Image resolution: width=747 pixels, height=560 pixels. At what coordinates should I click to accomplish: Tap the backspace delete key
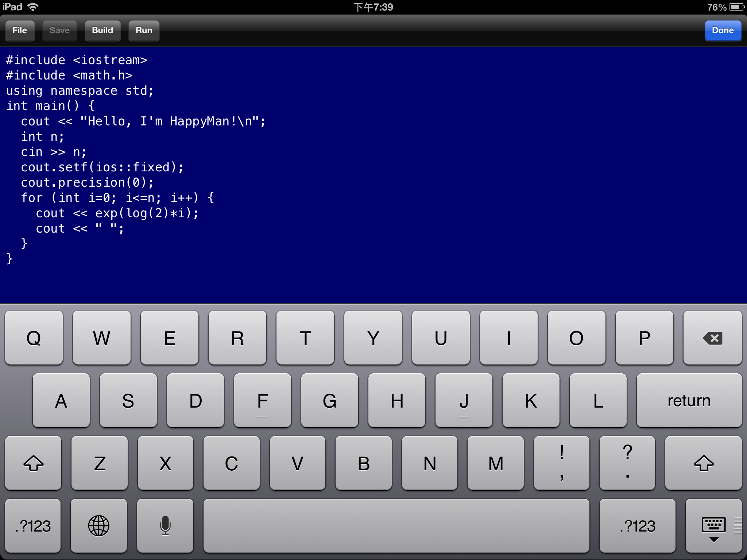click(712, 338)
